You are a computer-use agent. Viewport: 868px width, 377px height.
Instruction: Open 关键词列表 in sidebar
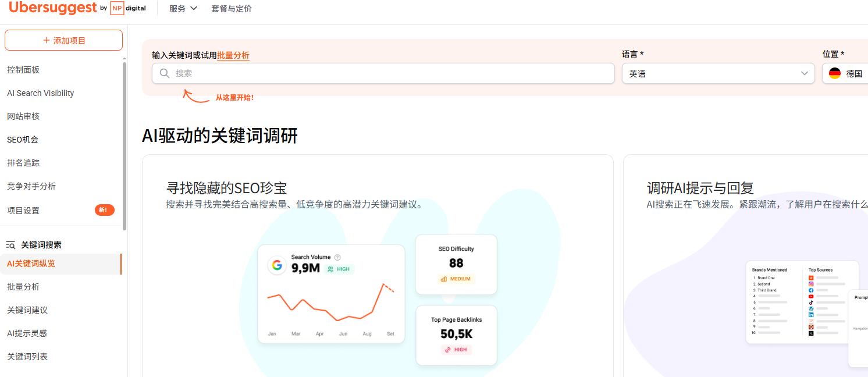coord(27,357)
